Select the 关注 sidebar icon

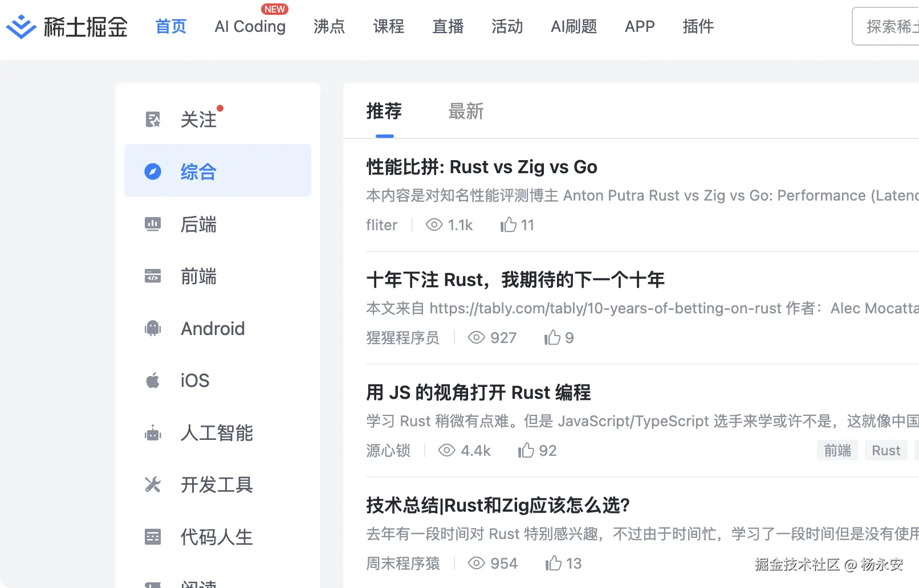tap(152, 118)
